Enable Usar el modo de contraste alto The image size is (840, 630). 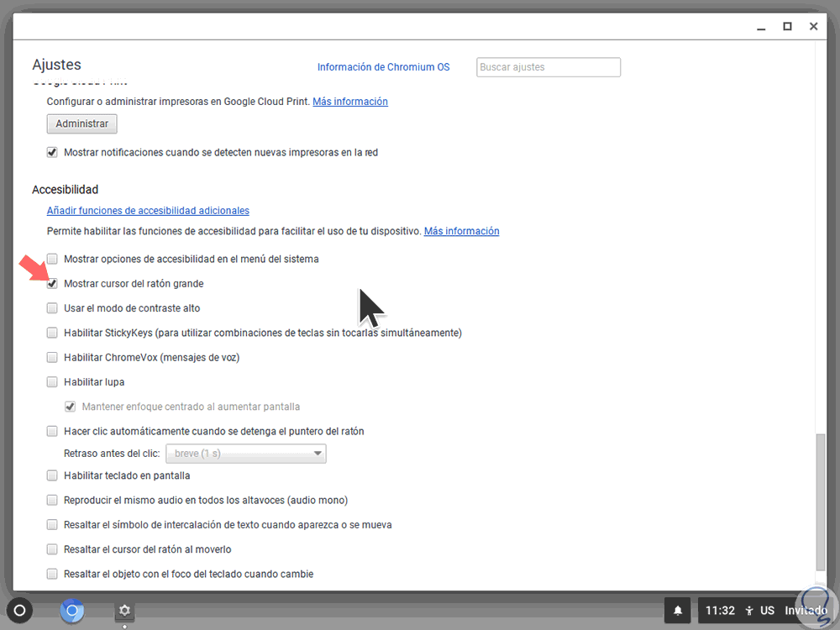(x=52, y=308)
